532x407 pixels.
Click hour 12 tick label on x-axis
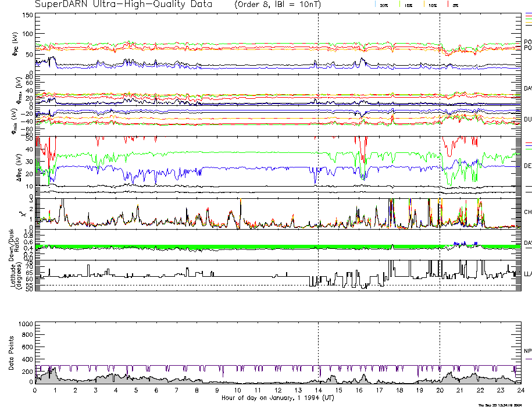[x=277, y=391]
